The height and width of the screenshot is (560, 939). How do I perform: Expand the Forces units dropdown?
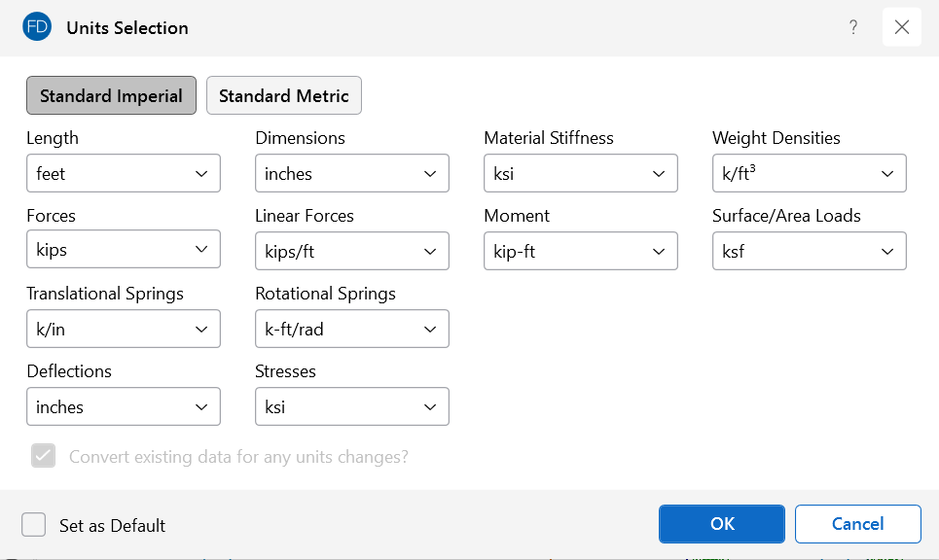[124, 250]
